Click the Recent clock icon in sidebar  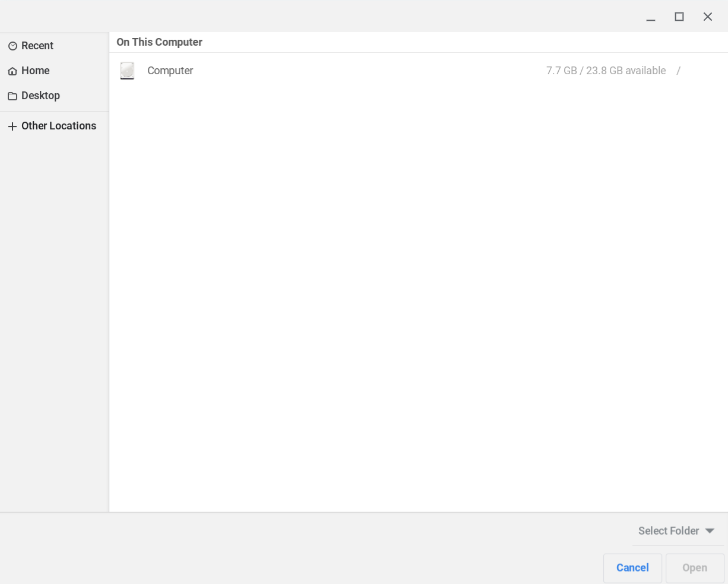click(x=13, y=46)
